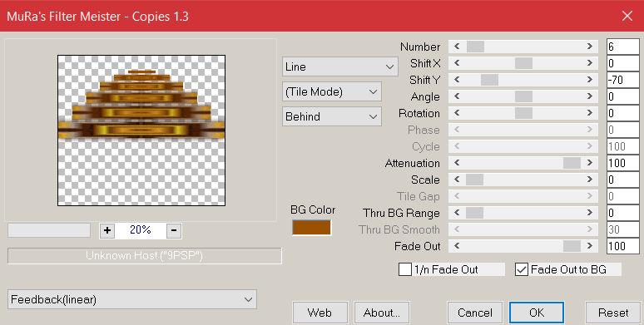Uncheck Fade Out to BG checkbox

(522, 269)
